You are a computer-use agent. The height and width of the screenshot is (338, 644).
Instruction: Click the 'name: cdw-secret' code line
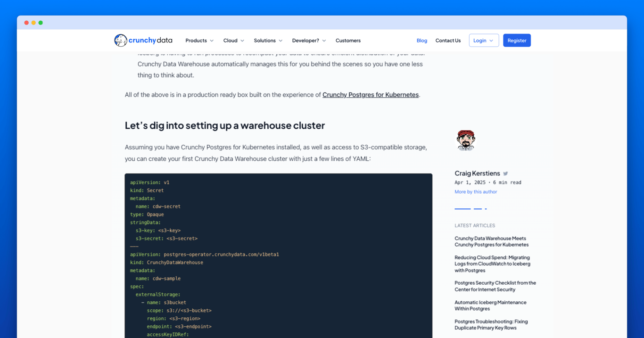tap(158, 206)
